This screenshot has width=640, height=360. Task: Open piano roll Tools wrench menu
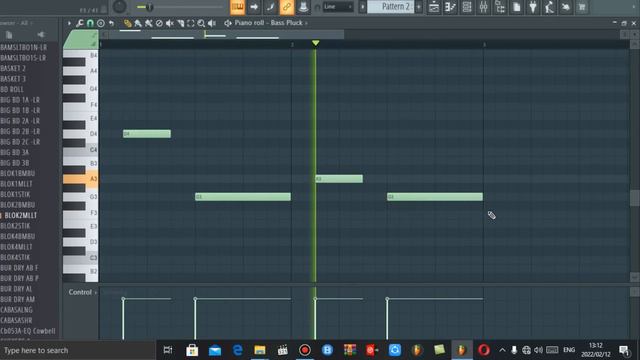(80, 23)
